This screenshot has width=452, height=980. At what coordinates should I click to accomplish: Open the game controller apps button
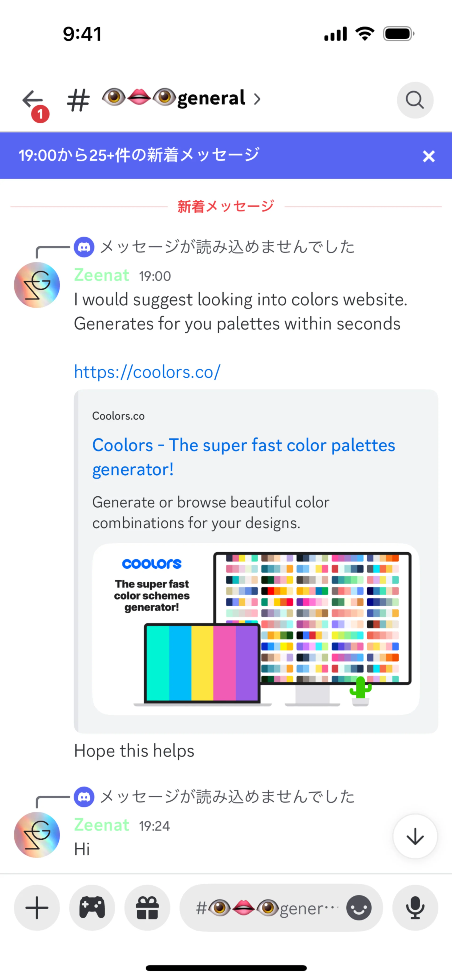click(92, 908)
